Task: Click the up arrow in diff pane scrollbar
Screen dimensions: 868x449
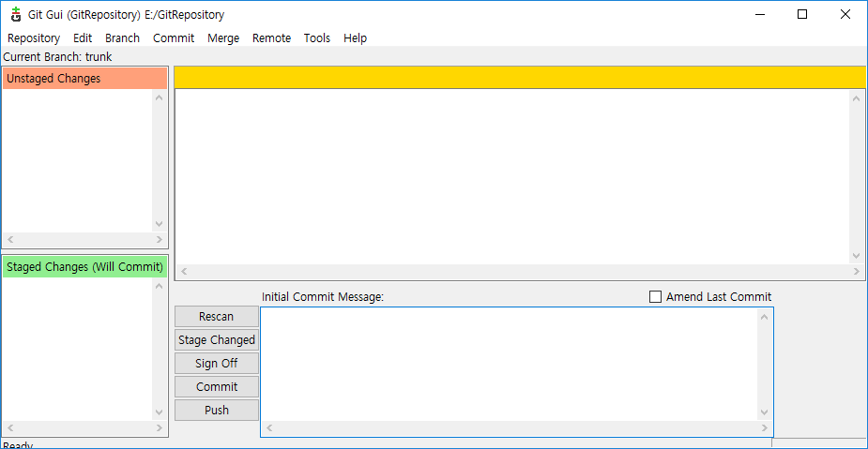Action: coord(857,97)
